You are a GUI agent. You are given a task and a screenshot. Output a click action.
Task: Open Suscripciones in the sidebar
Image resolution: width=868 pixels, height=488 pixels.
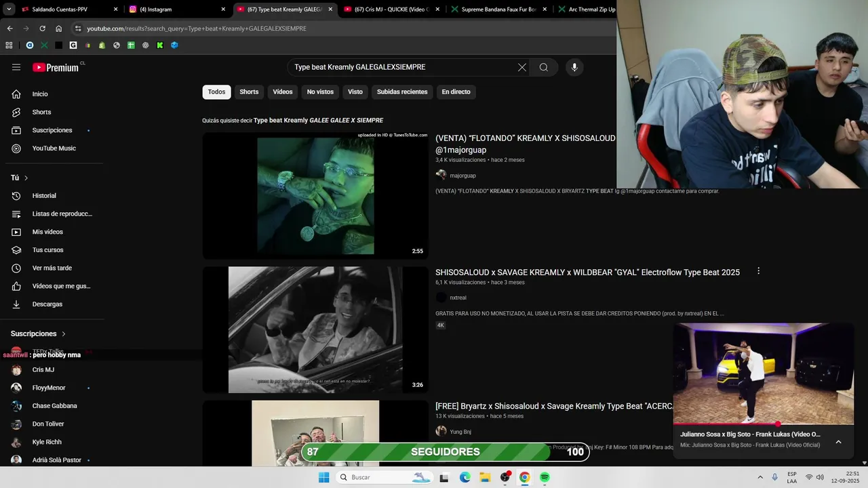pos(52,130)
